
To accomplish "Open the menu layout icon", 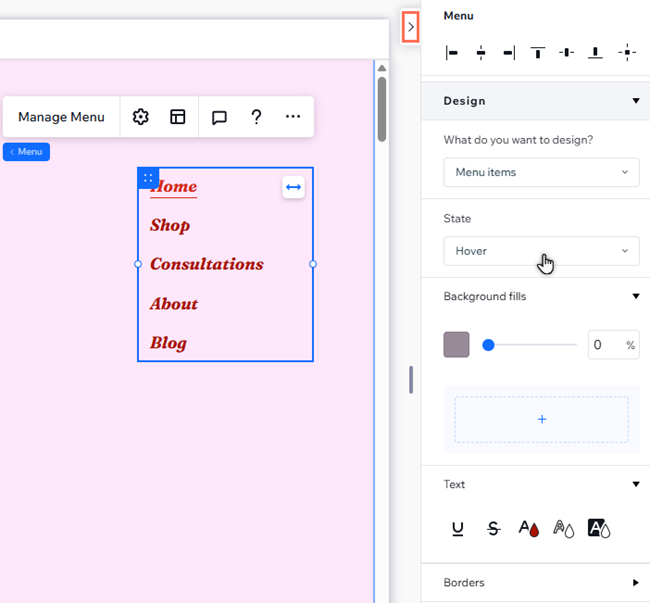I will click(x=177, y=117).
